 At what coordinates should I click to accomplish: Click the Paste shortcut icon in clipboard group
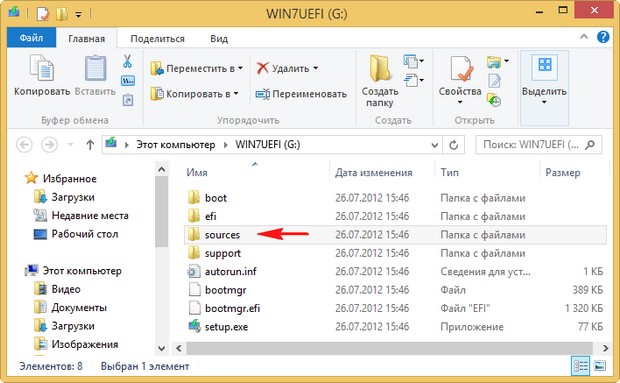128,100
